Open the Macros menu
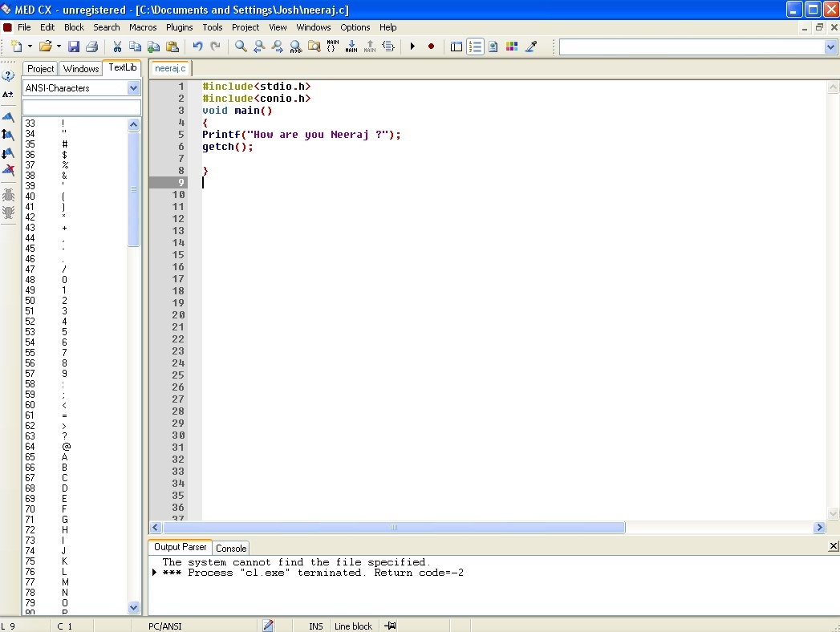Image resolution: width=840 pixels, height=632 pixels. point(143,26)
